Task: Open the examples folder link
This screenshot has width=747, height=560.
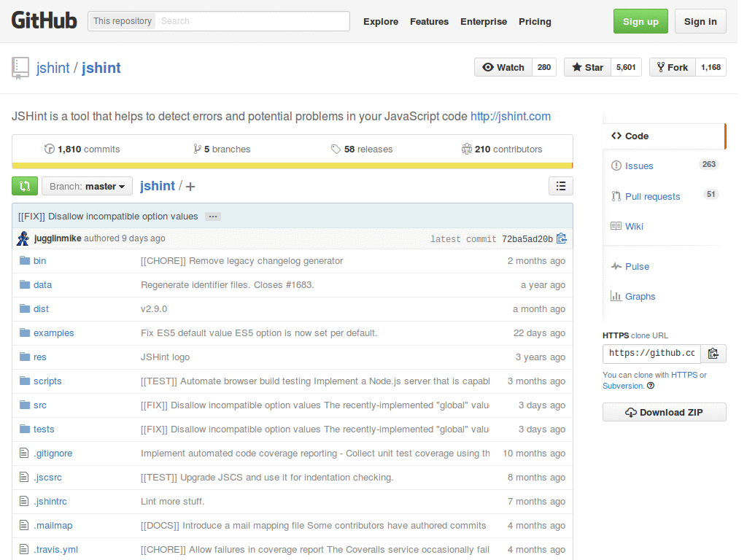Action: (54, 332)
